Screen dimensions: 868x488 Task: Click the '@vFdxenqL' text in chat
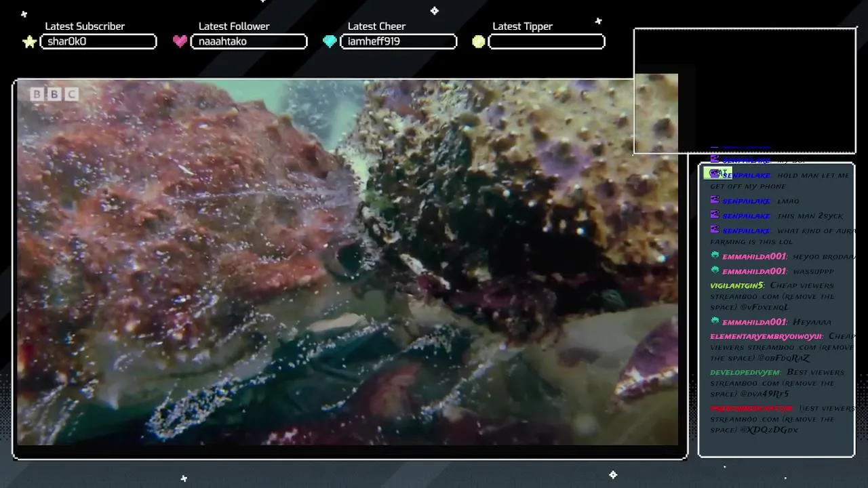coord(764,307)
